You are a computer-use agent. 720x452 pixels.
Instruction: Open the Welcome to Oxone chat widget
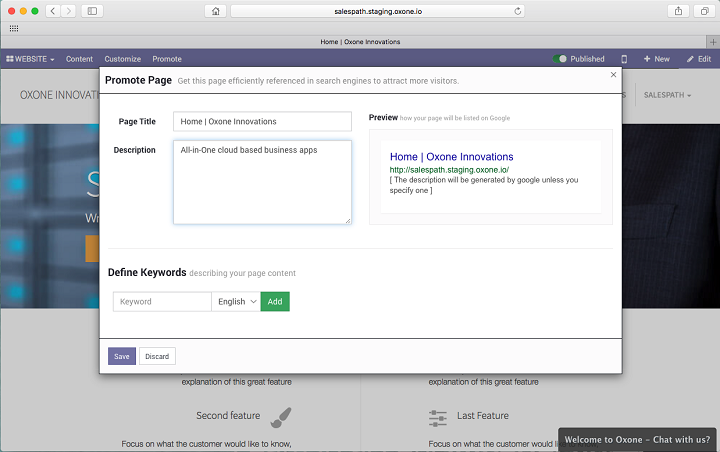tap(637, 440)
